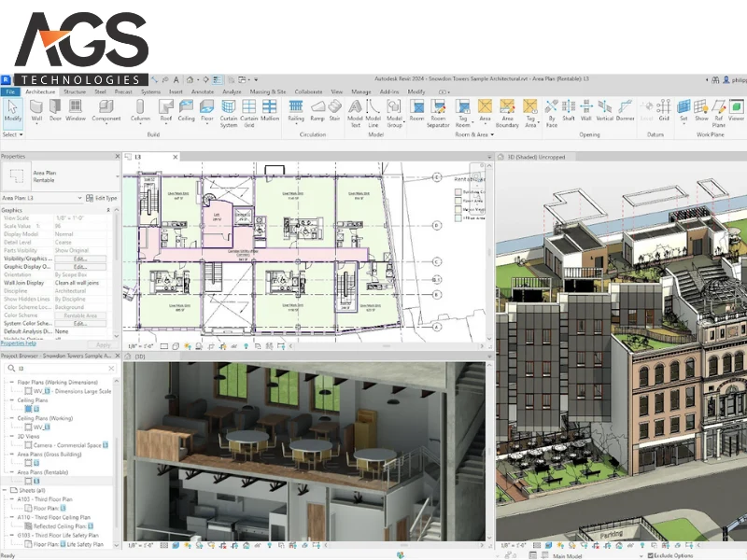Click the Edit Type button in Properties
This screenshot has height=560, width=747.
[x=103, y=199]
